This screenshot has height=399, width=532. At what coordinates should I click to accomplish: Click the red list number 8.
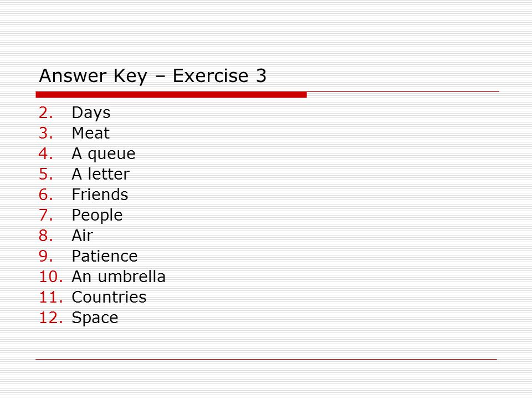[46, 236]
